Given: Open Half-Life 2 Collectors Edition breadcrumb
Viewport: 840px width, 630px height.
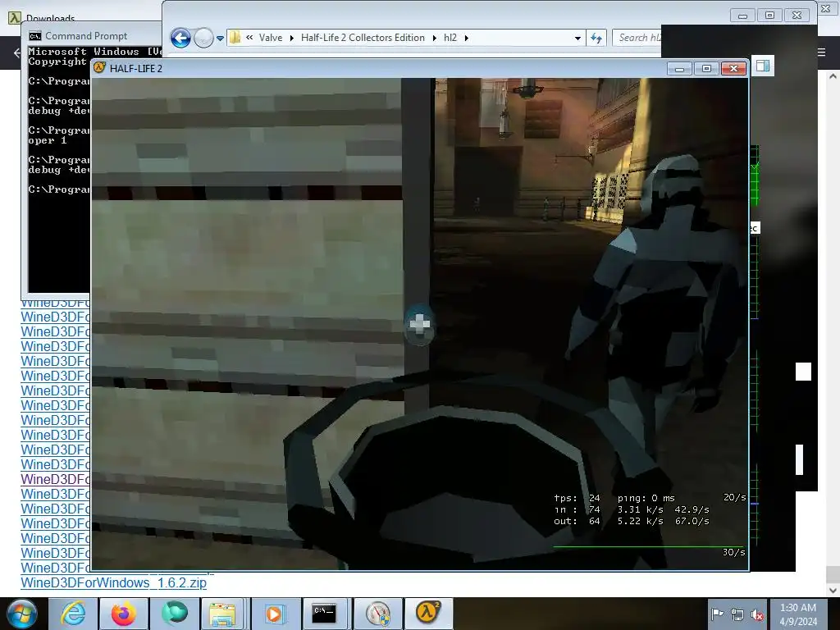Looking at the screenshot, I should point(363,38).
